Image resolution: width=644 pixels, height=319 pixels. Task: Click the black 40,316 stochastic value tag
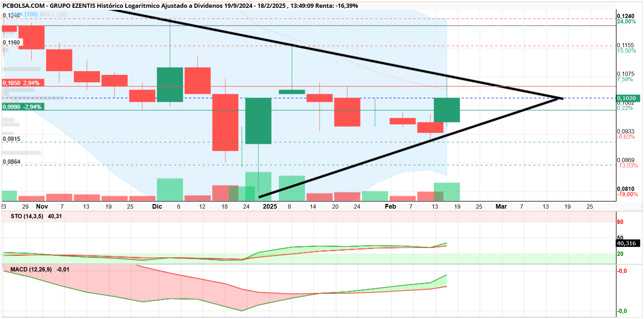click(x=628, y=243)
